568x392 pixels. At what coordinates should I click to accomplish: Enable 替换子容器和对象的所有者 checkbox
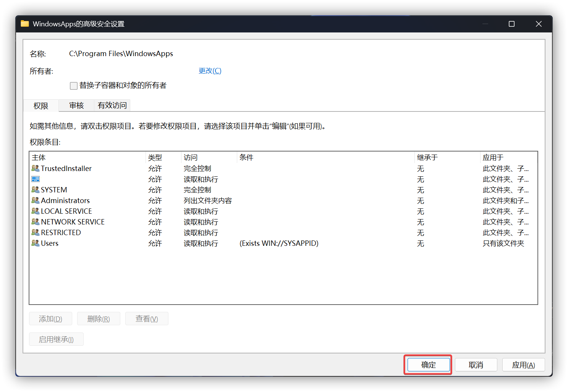coord(74,86)
